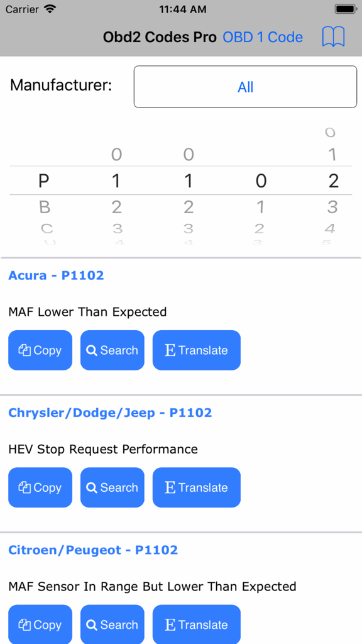The image size is (362, 644).
Task: Open the Chrysler/Dodge/Jeep - P1102 link
Action: (110, 413)
